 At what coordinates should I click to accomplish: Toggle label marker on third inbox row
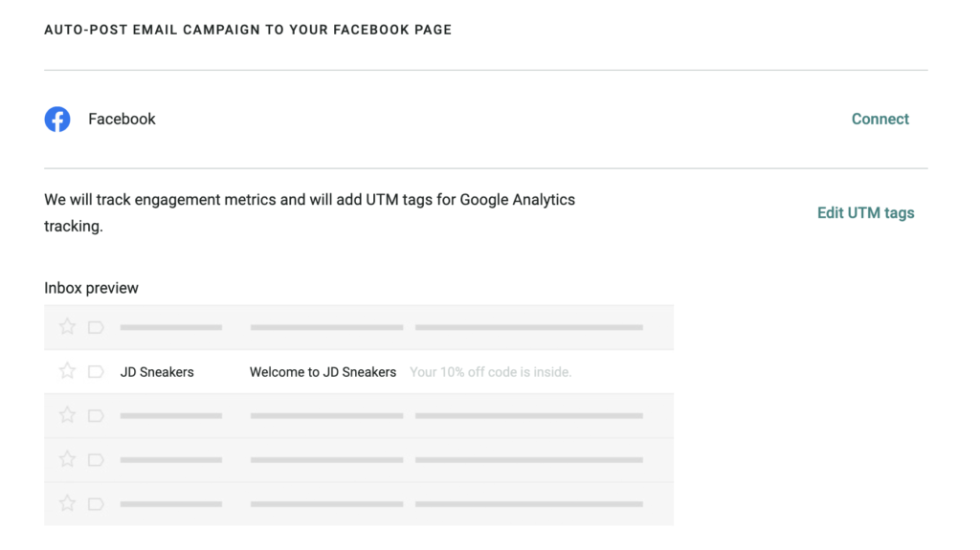click(x=96, y=415)
